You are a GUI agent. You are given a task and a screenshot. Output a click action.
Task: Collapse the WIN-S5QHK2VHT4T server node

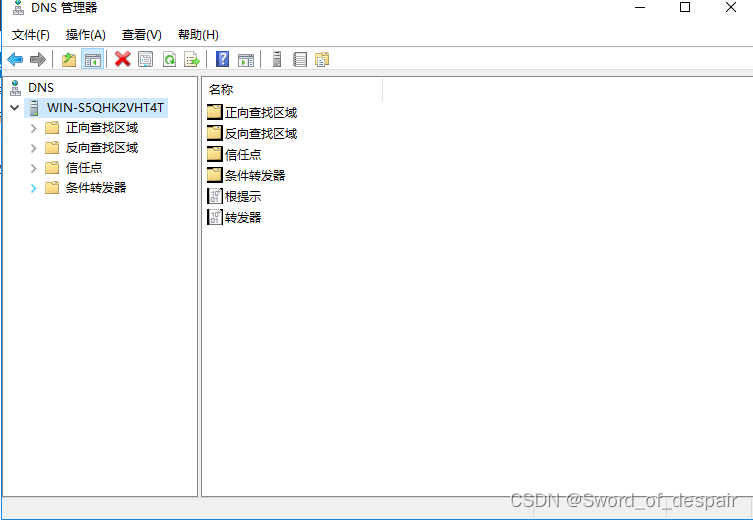point(15,108)
